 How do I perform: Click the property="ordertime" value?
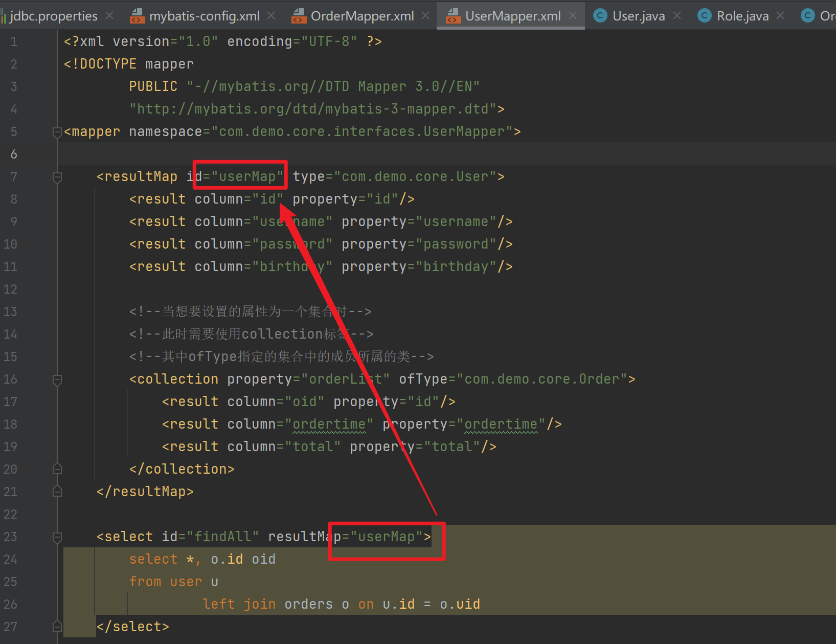tap(501, 424)
